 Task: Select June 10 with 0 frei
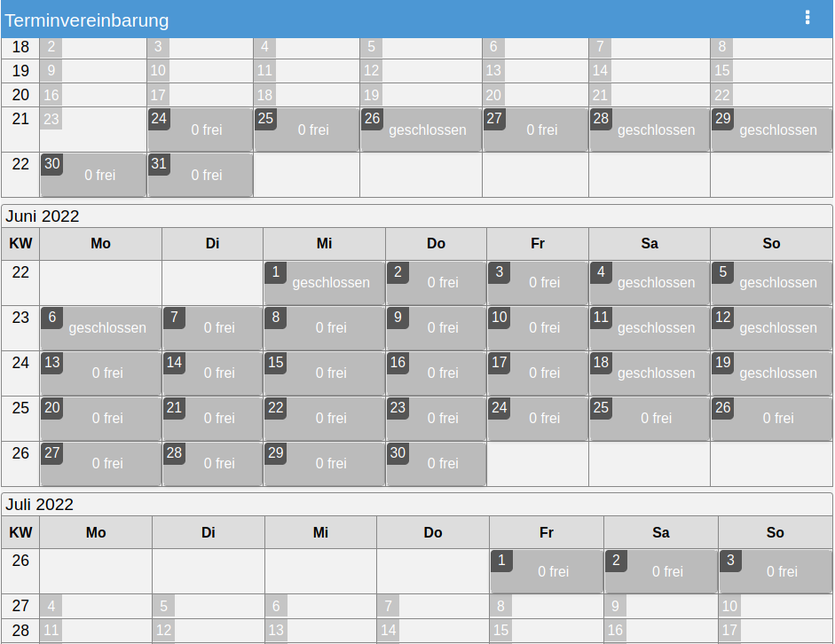tap(537, 328)
